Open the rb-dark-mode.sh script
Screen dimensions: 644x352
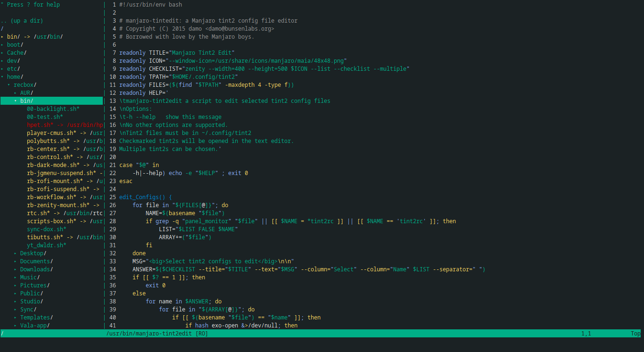click(53, 165)
